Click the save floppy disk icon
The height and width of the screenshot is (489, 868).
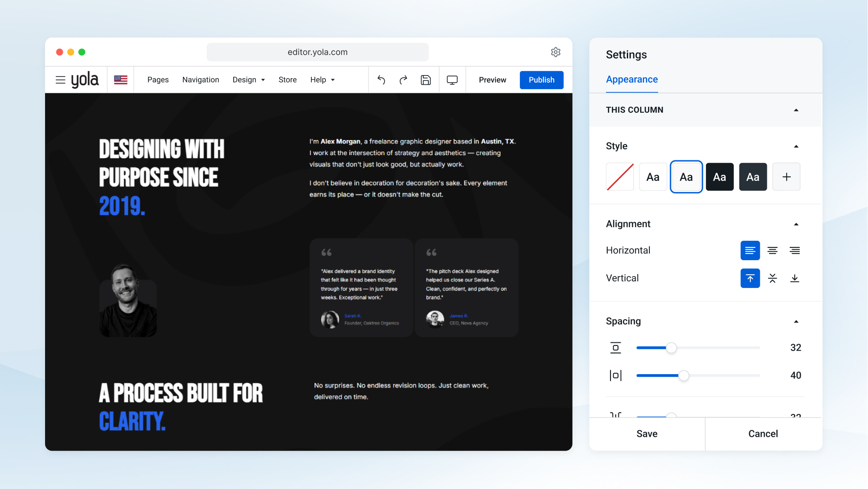(x=426, y=80)
